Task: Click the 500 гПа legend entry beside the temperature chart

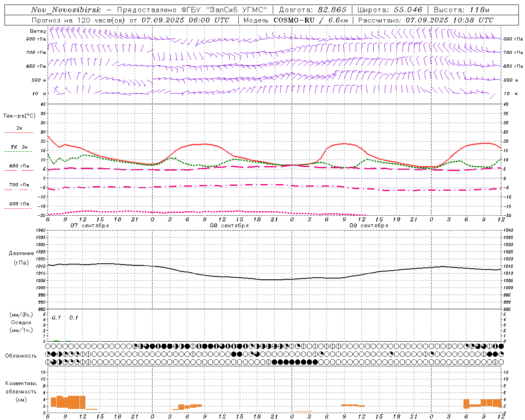Action: pyautogui.click(x=19, y=204)
